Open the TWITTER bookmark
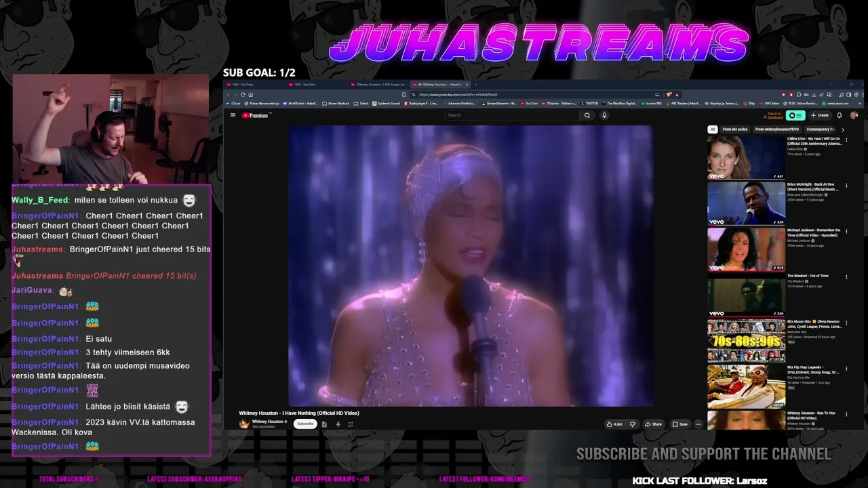 [588, 104]
